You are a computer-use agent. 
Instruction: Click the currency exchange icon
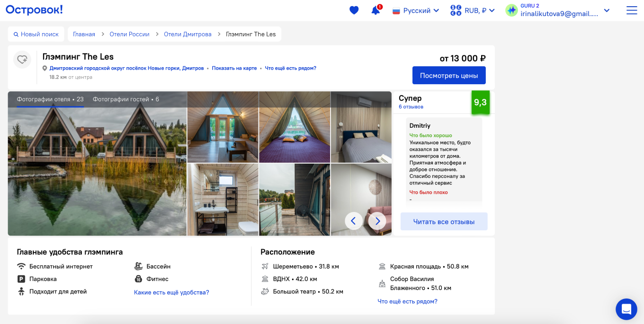click(456, 10)
